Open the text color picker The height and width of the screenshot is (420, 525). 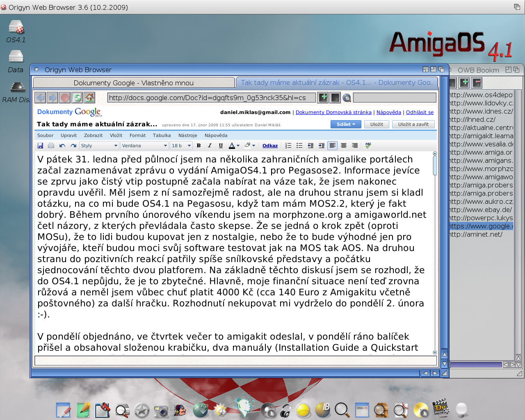point(233,146)
